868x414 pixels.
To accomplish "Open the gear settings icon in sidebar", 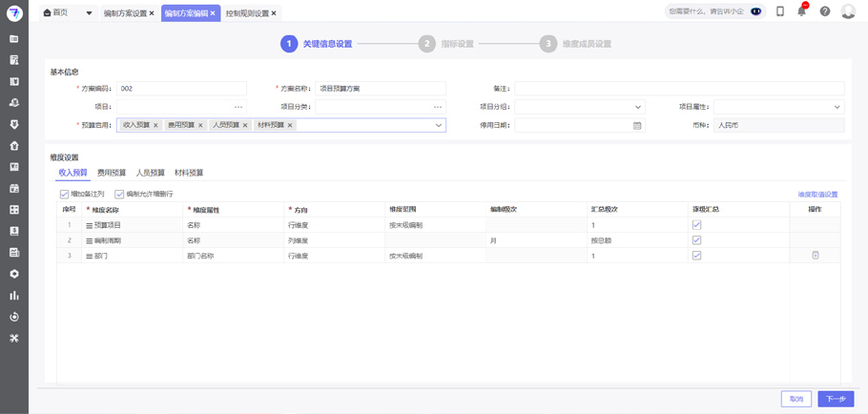I will click(14, 274).
